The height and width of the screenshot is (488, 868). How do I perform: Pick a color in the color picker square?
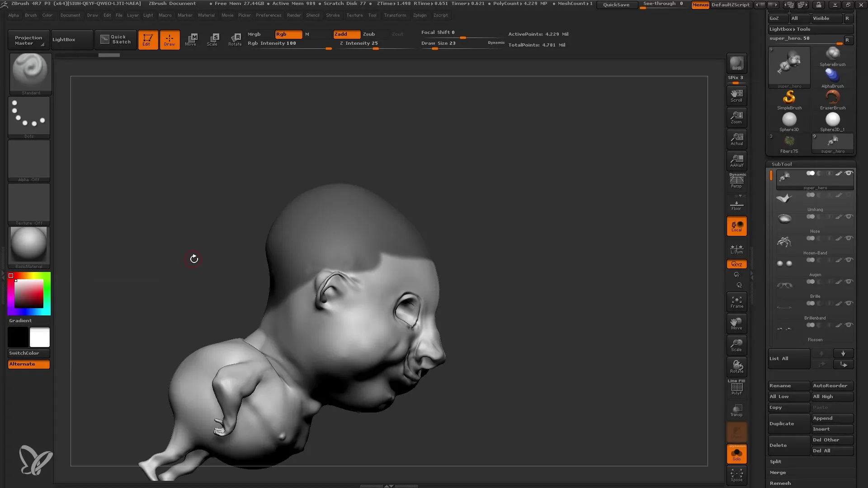pyautogui.click(x=29, y=294)
